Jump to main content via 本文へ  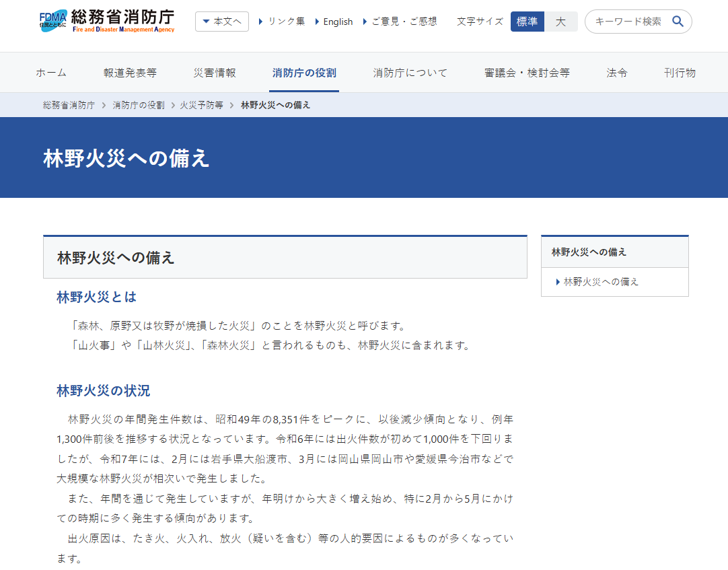coord(222,22)
